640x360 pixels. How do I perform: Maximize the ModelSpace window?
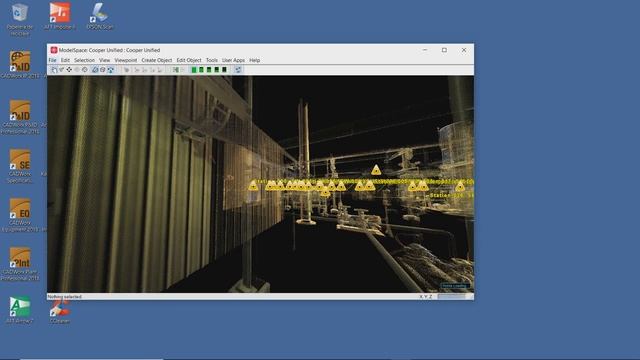pyautogui.click(x=444, y=50)
